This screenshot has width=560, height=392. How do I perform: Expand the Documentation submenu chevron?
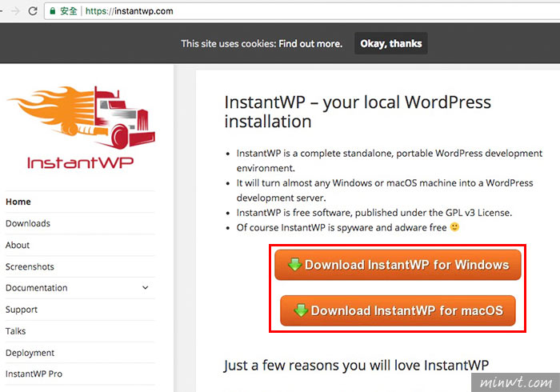tap(146, 287)
